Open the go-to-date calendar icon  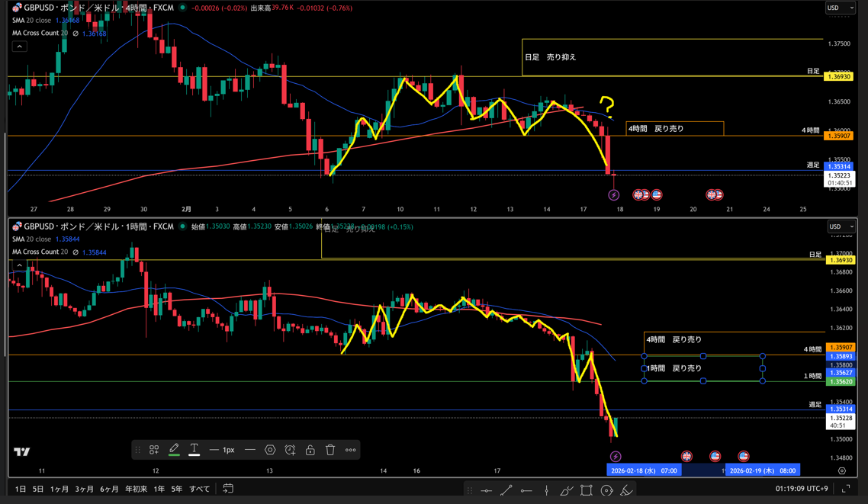(228, 489)
